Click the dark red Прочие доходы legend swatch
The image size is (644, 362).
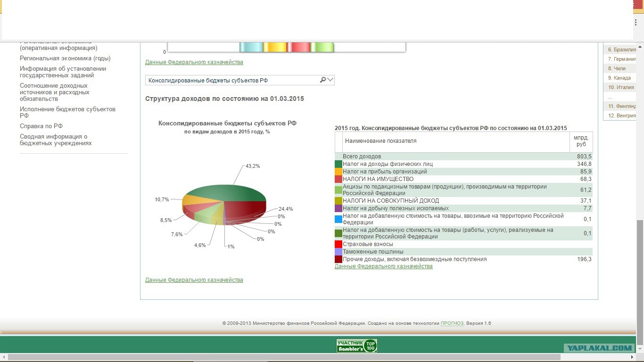339,259
